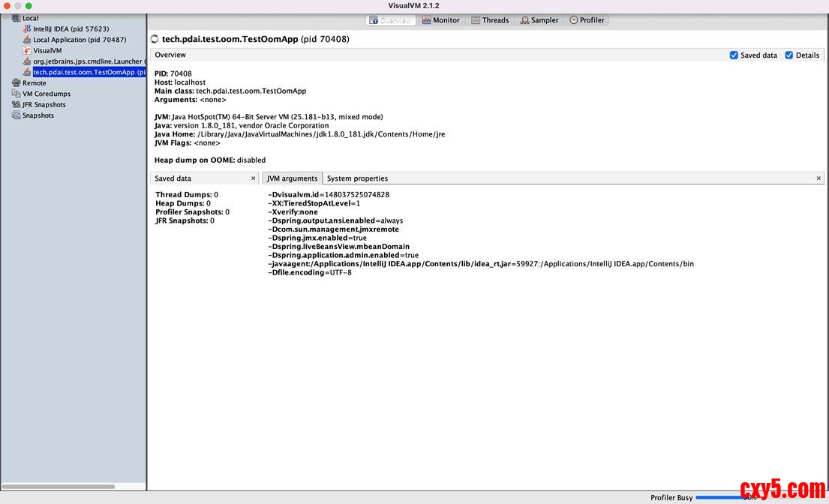Switch to the Monitor tab
The width and height of the screenshot is (829, 504).
click(441, 20)
